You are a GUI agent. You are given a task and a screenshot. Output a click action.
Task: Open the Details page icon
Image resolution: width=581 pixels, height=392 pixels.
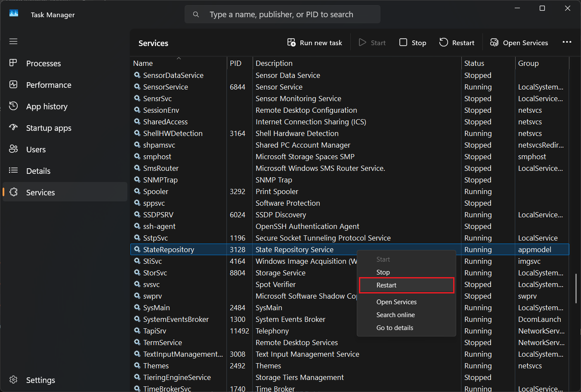(x=13, y=171)
